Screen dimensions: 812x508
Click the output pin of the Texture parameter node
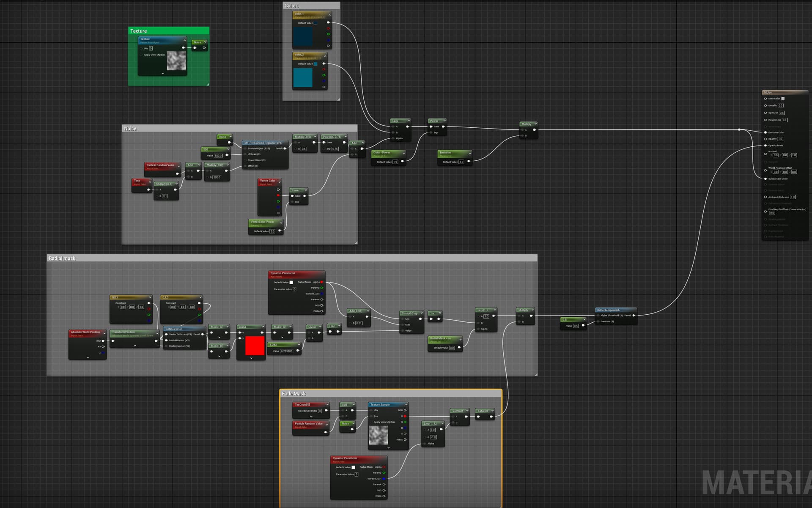(183, 48)
